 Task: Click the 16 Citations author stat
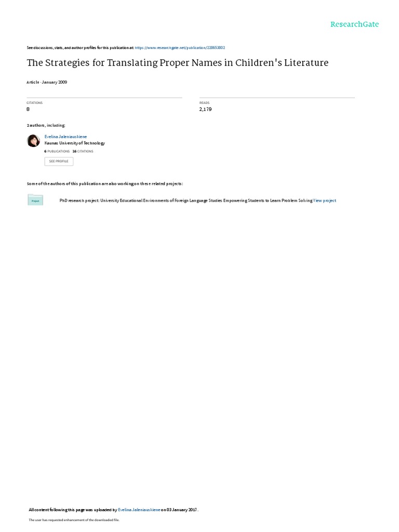click(x=83, y=151)
